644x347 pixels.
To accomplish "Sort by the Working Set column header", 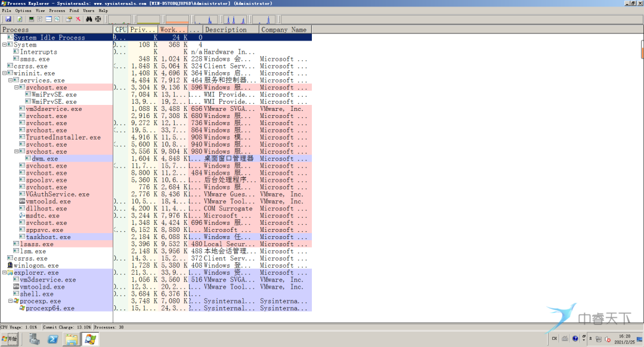I will point(173,30).
